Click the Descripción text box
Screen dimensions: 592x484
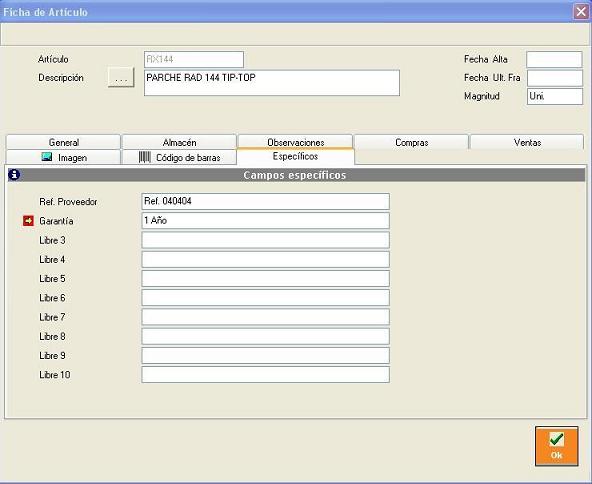272,83
